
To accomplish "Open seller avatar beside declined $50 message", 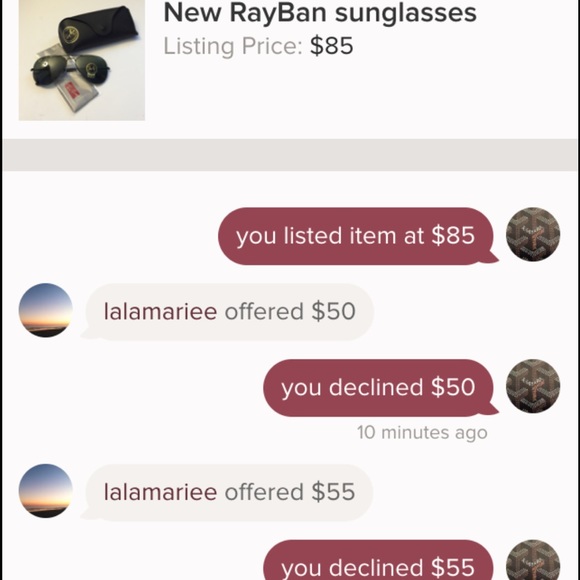I will pyautogui.click(x=533, y=386).
